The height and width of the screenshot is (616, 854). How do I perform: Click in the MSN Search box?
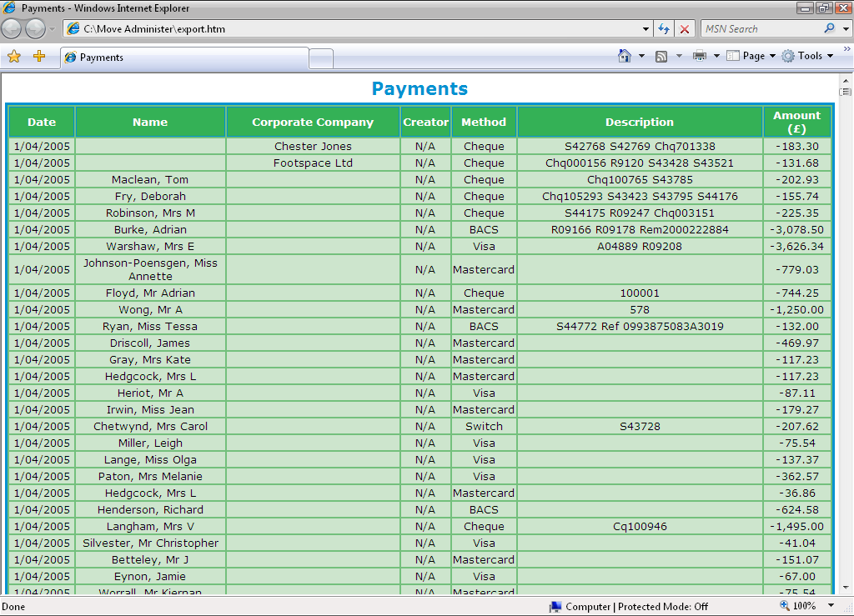coord(761,28)
